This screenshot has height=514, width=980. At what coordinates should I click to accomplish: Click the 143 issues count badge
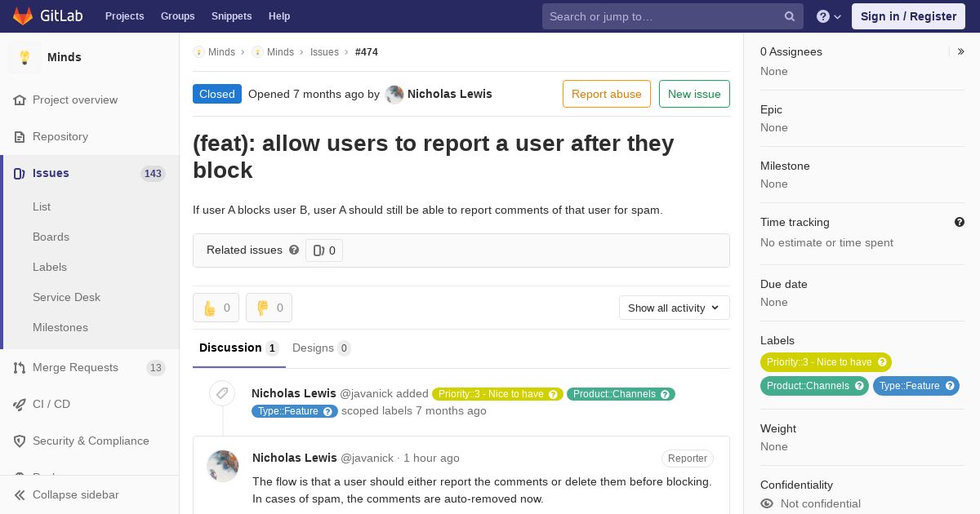click(153, 173)
